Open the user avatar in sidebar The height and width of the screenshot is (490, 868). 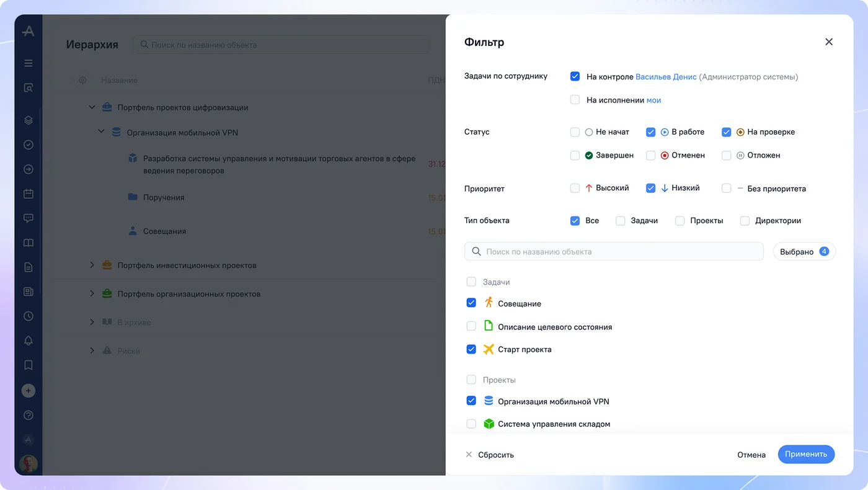point(29,463)
